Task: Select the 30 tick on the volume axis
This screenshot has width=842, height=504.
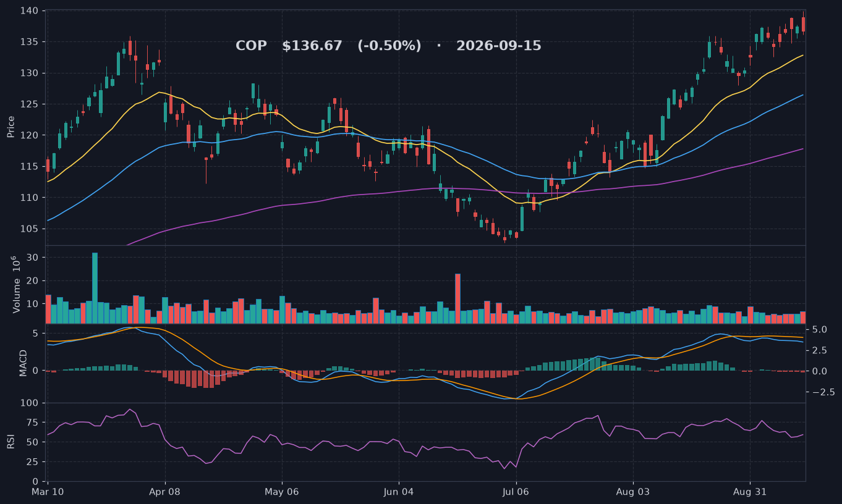Action: click(x=33, y=257)
